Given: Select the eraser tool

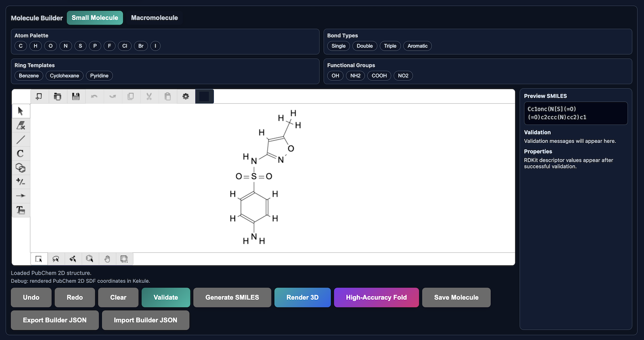Looking at the screenshot, I should (21, 126).
